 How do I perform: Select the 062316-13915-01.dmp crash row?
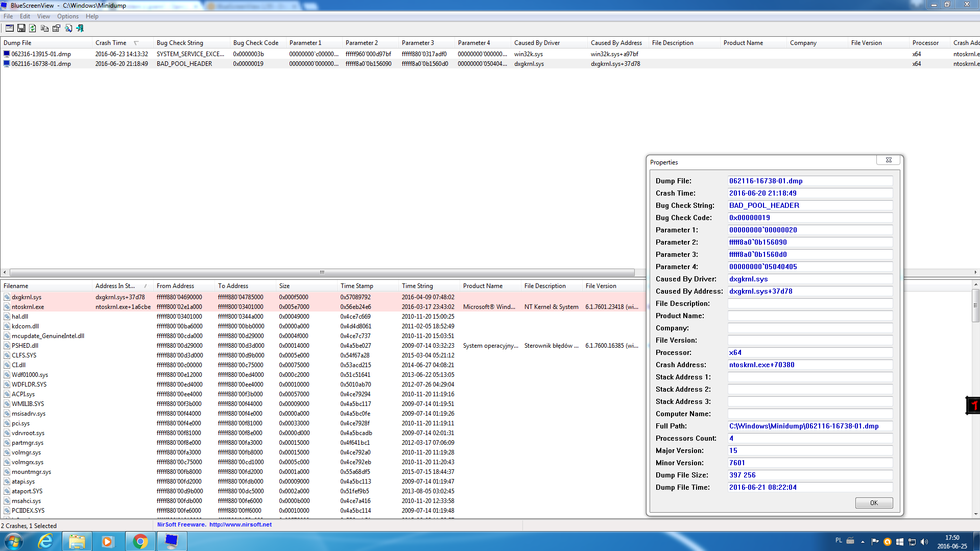point(490,54)
